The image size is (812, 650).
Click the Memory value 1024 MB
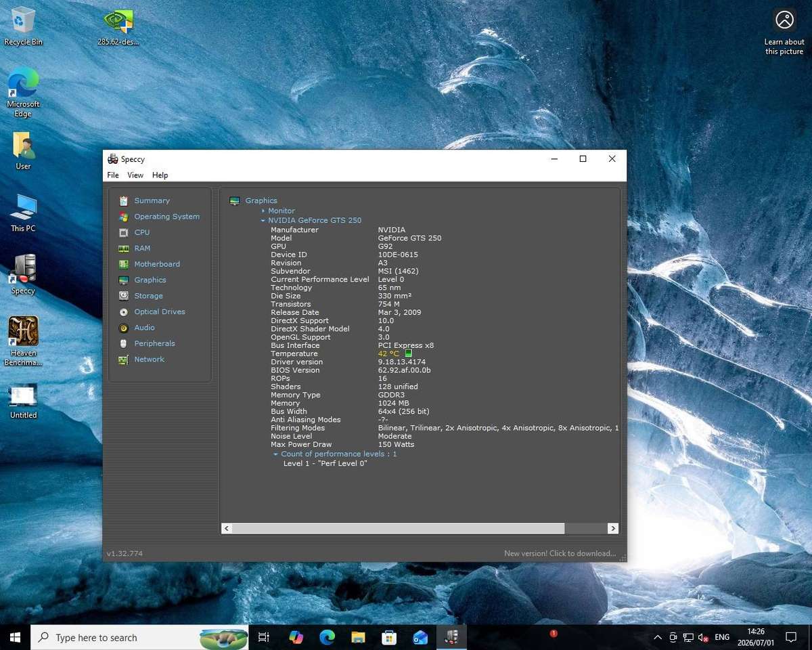[x=393, y=403]
